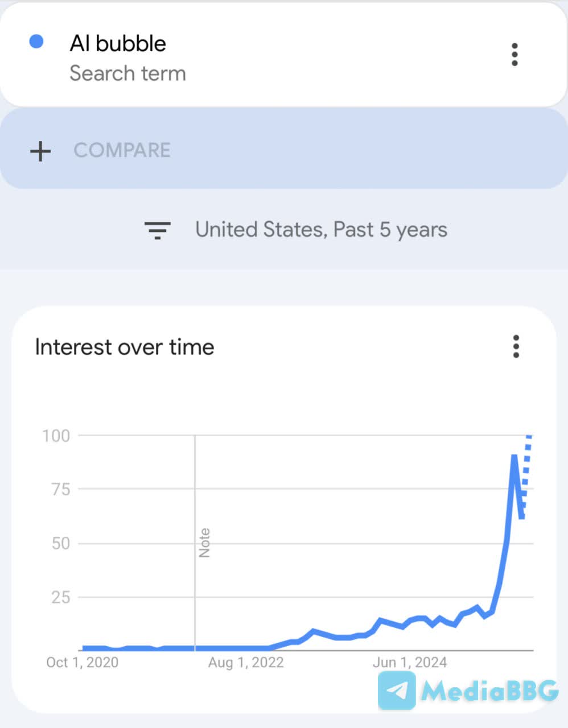Click the "Jun 1, 2024" axis label
568x728 pixels.
point(410,663)
